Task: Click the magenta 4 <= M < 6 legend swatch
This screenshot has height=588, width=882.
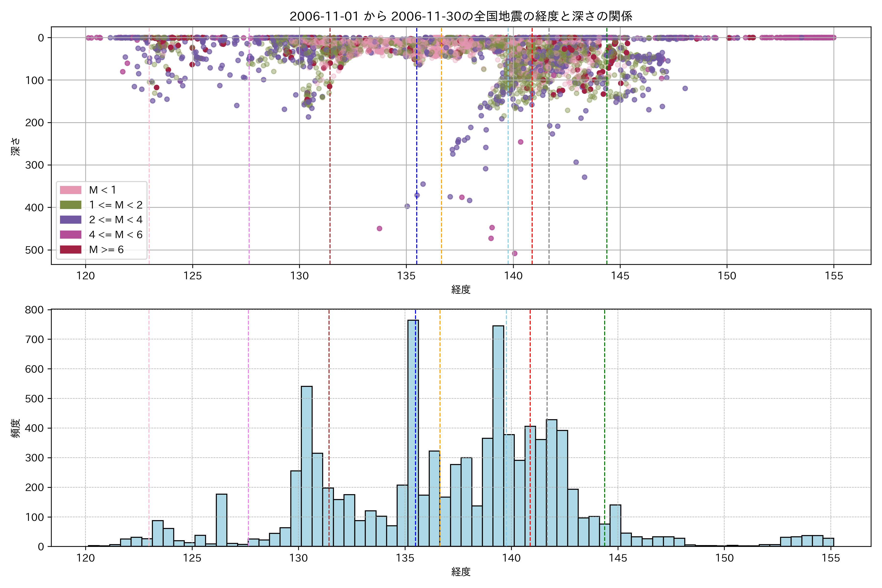Action: (x=71, y=235)
